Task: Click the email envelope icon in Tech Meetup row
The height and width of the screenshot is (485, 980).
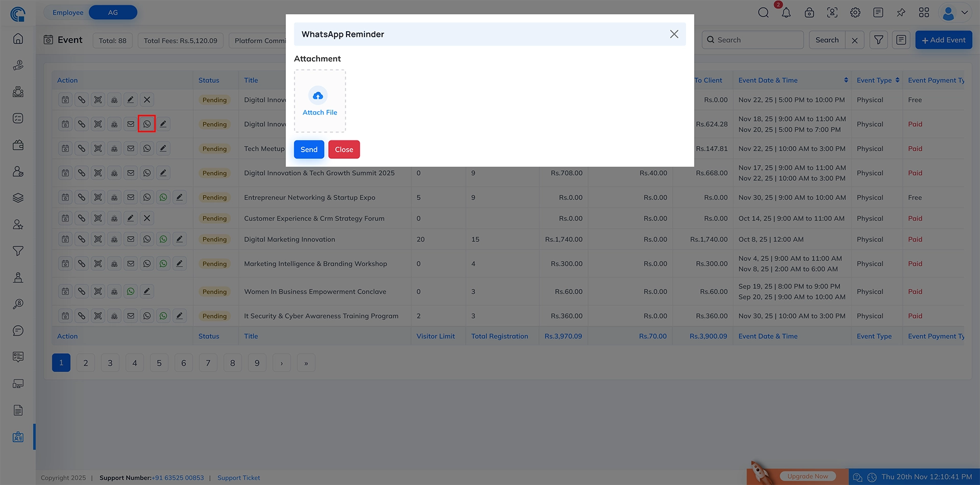Action: point(131,148)
